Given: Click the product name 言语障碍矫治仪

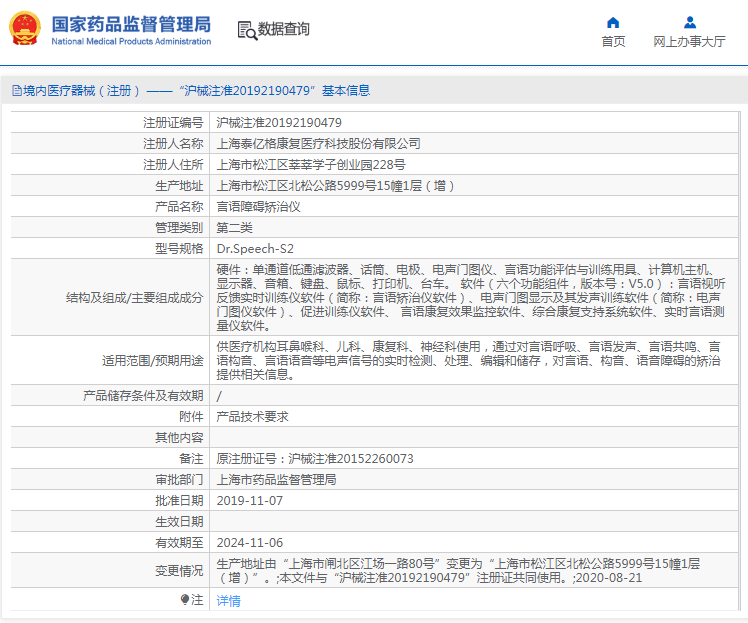Looking at the screenshot, I should point(258,207).
